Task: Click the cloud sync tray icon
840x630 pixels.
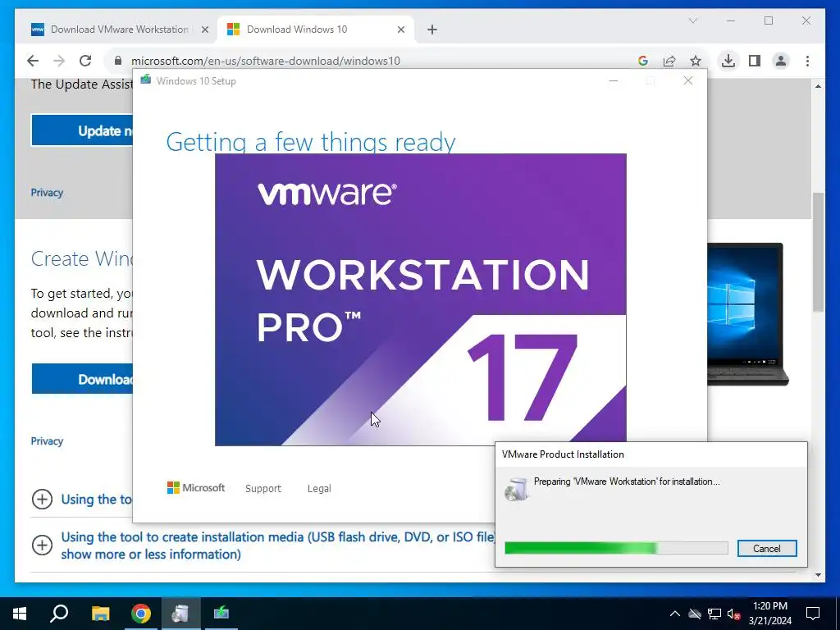Action: (695, 614)
